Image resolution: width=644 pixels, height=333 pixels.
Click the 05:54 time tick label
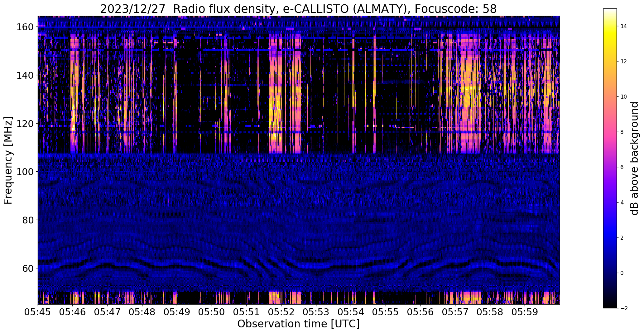pyautogui.click(x=351, y=312)
